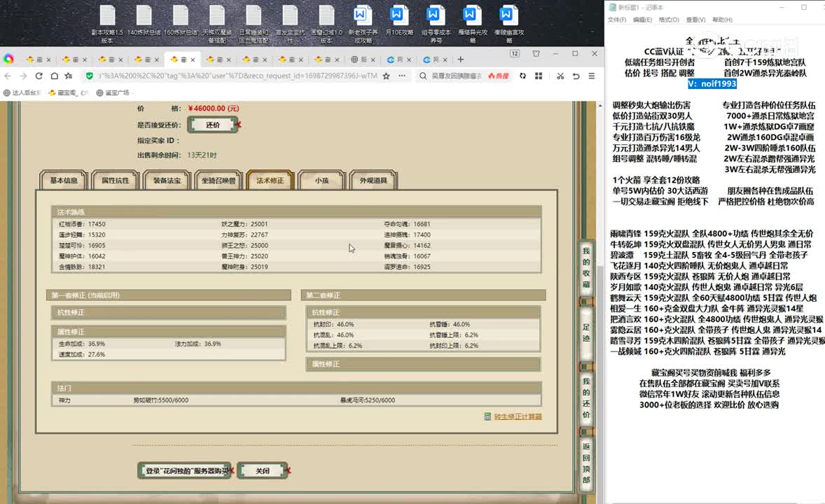Click the browser page vertical scrollbar

[x=599, y=302]
